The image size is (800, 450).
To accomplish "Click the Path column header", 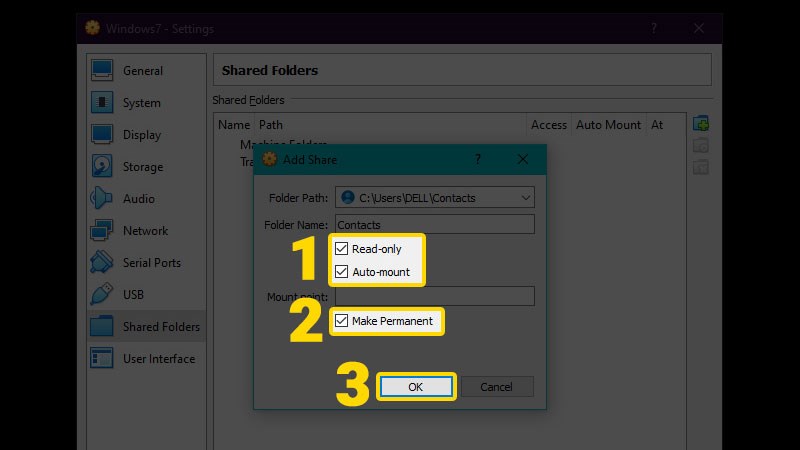I will click(390, 124).
